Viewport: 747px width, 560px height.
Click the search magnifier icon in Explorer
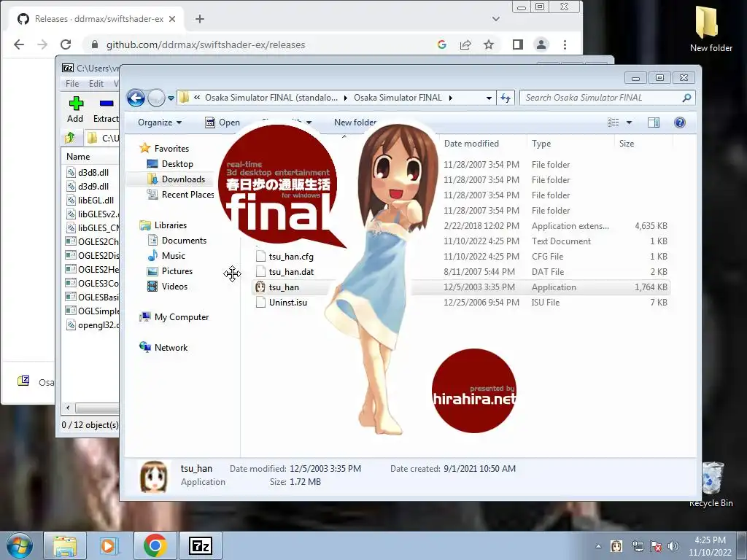click(686, 98)
